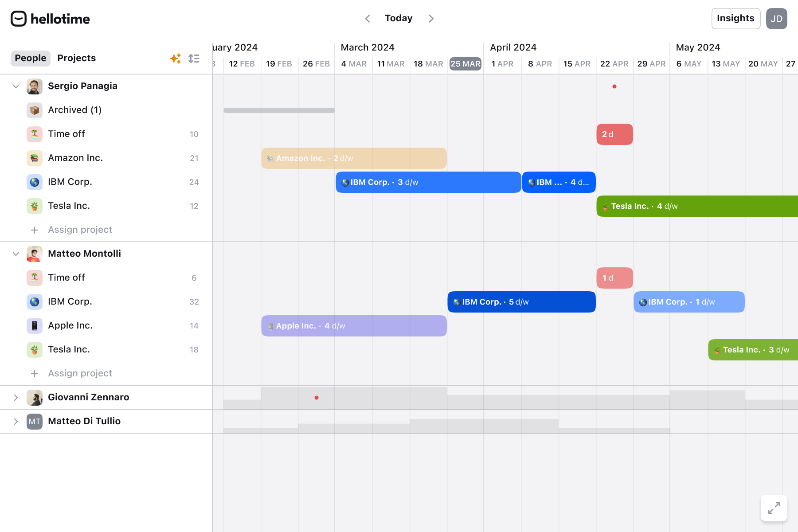Open the JD user avatar menu
Screen dimensions: 798x532
tap(777, 19)
